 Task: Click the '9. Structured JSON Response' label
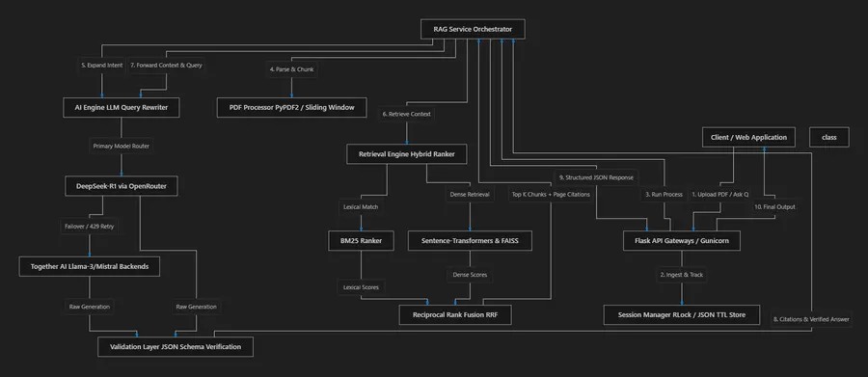coord(596,177)
